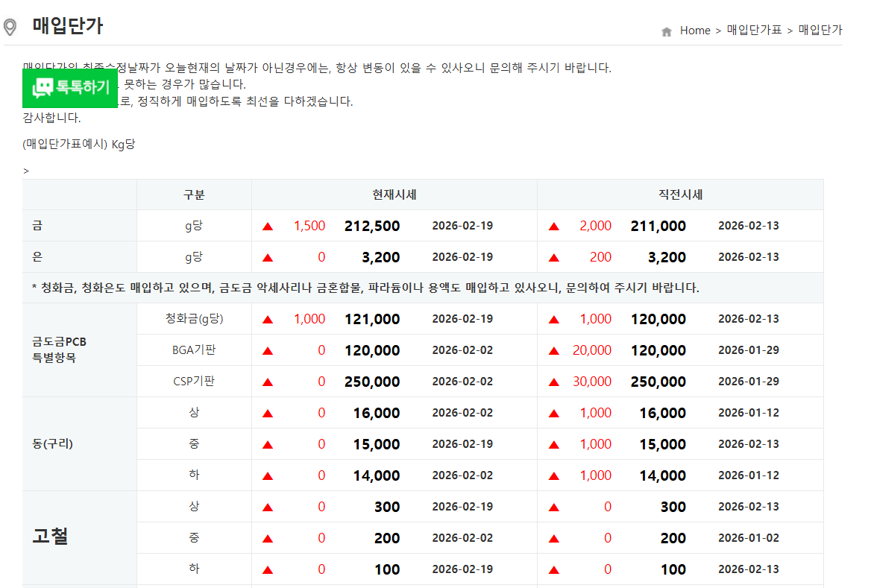Click the Home icon in breadcrumb
The width and height of the screenshot is (871, 588).
667,31
